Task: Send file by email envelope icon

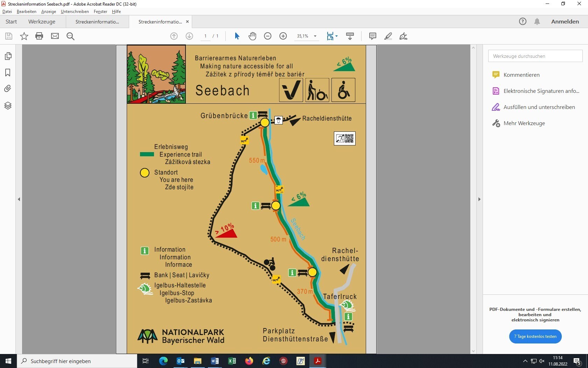Action: (55, 36)
